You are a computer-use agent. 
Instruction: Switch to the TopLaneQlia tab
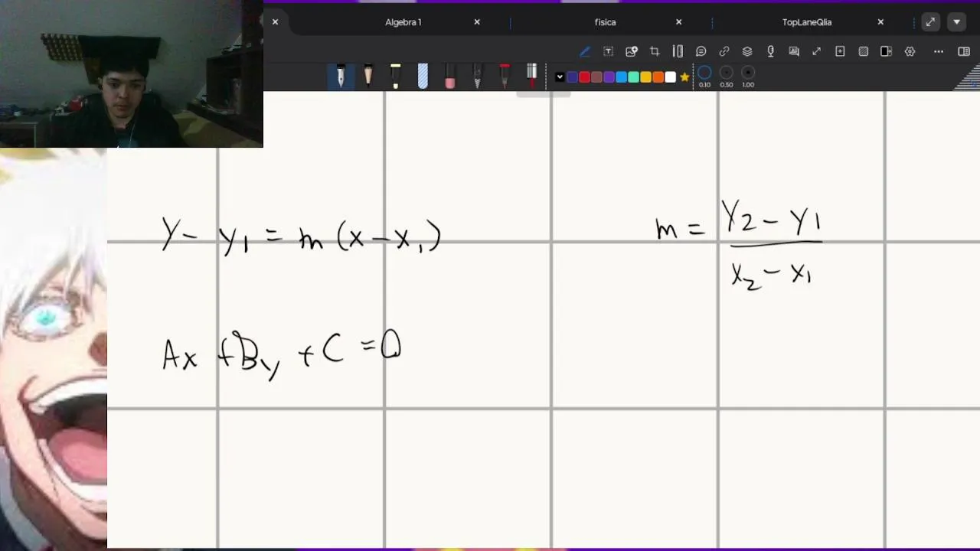[807, 22]
